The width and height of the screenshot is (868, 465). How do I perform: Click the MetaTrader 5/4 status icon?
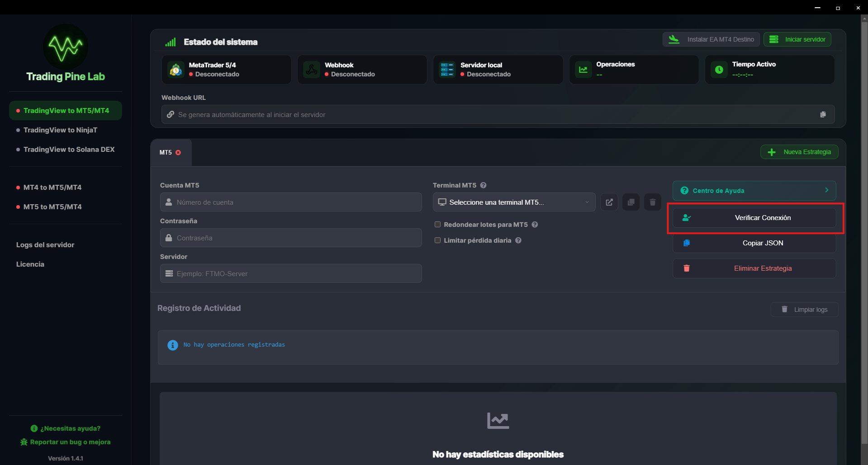click(x=175, y=69)
